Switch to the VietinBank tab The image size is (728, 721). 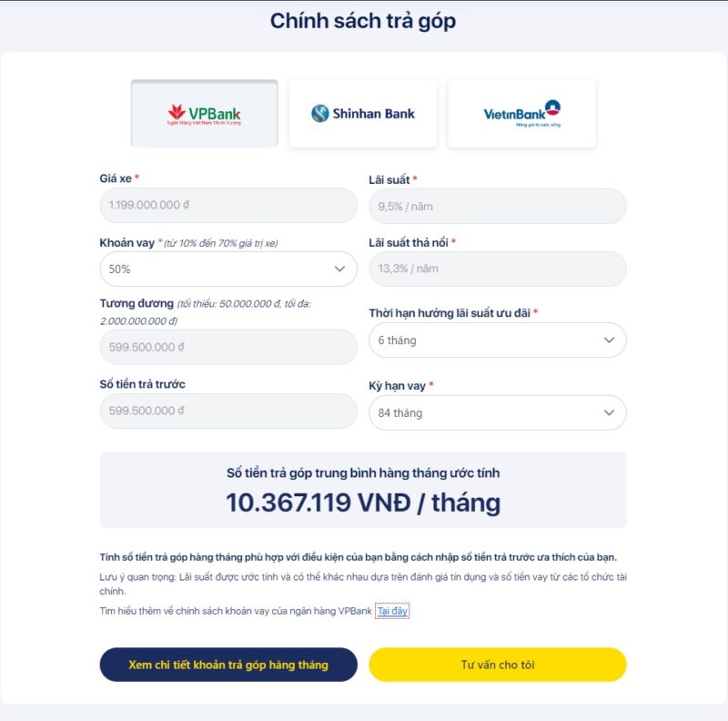click(521, 113)
